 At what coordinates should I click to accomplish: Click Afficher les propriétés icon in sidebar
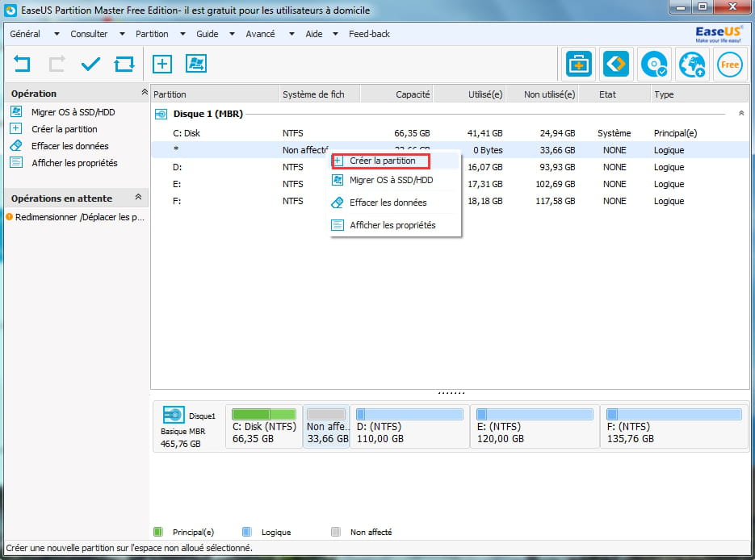[x=16, y=163]
